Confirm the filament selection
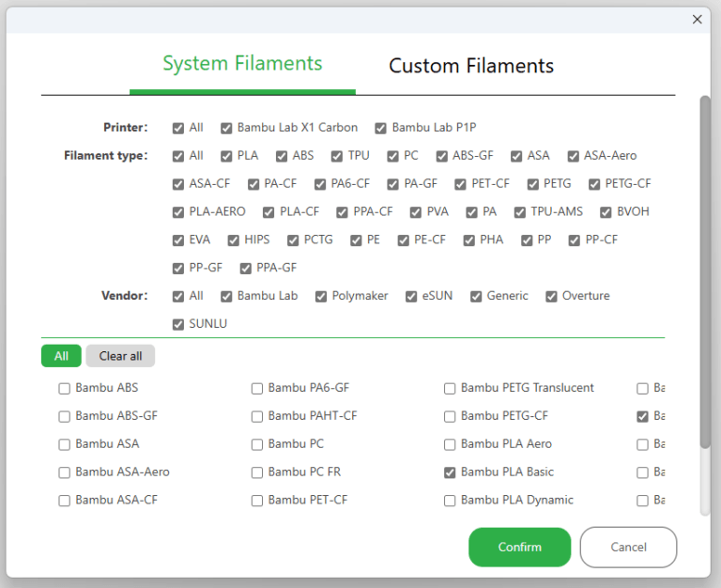The image size is (721, 588). tap(519, 547)
